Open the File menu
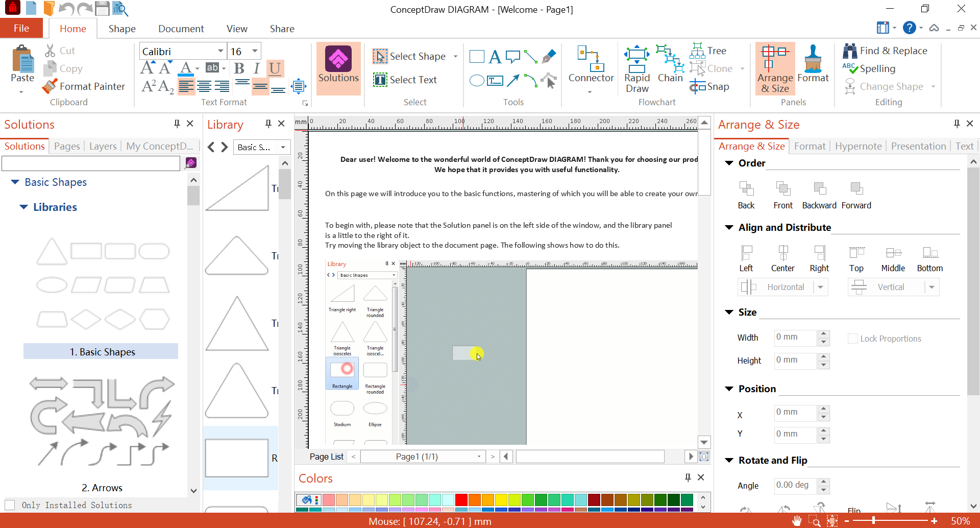980x528 pixels. coord(21,29)
